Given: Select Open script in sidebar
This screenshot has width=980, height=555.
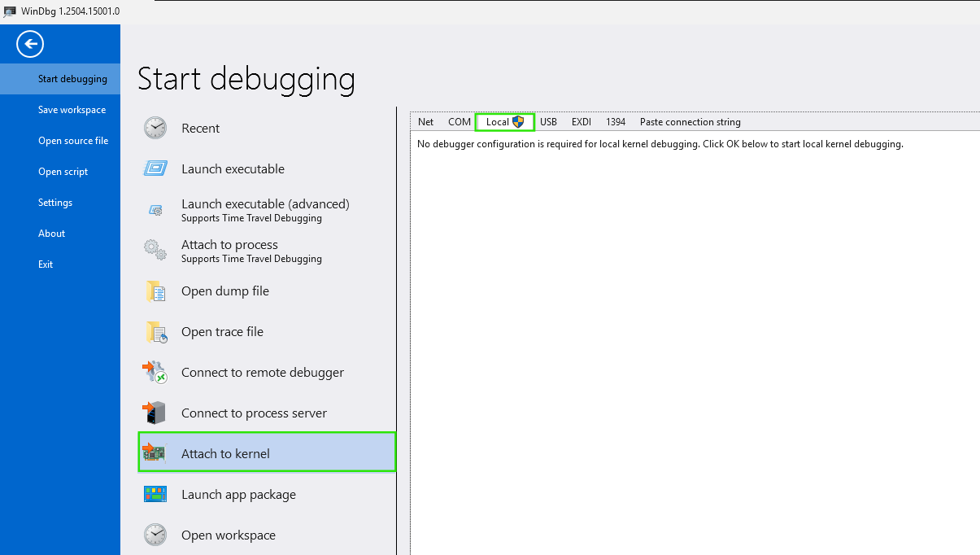Looking at the screenshot, I should [60, 172].
